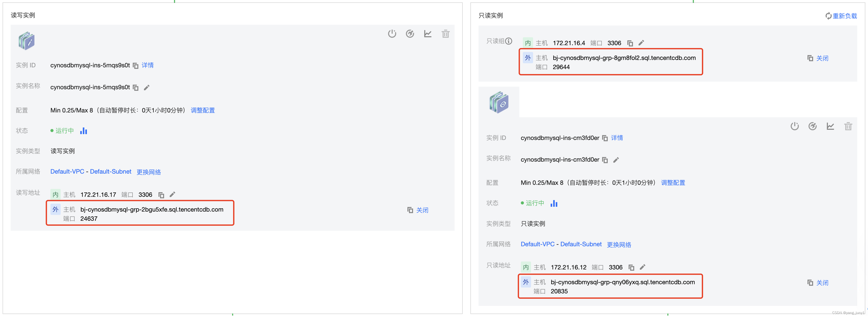The height and width of the screenshot is (317, 868).
Task: Copy internal address 172.21.16.17
Action: click(161, 195)
